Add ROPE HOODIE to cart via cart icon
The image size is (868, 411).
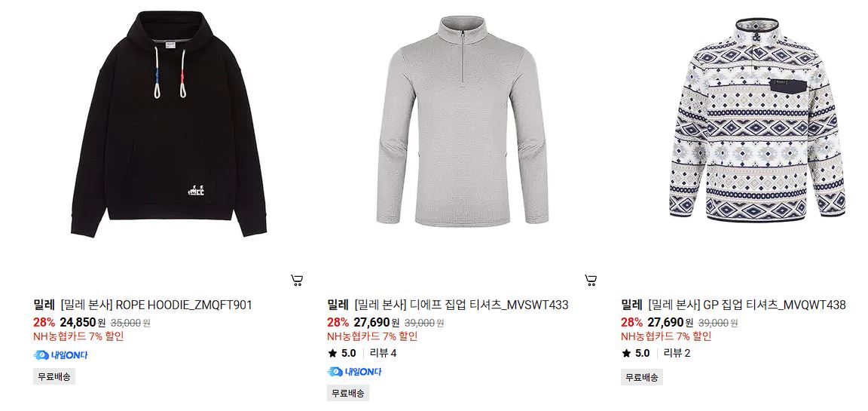[x=297, y=281]
